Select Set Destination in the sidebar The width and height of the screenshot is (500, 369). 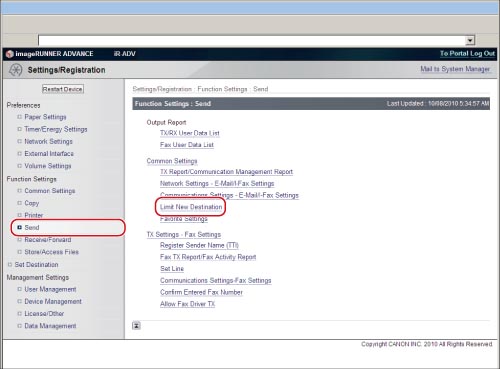(x=36, y=264)
